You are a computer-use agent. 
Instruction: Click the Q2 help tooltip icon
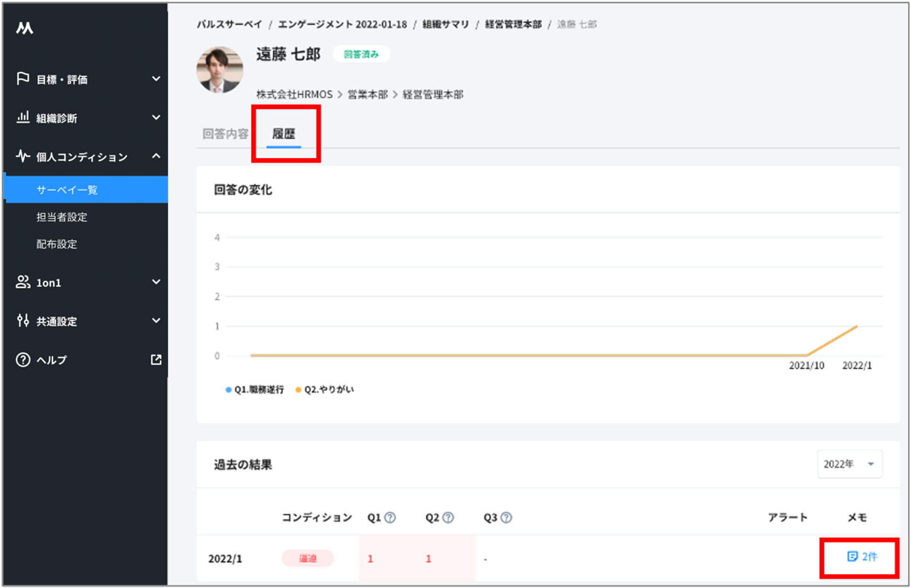click(448, 518)
